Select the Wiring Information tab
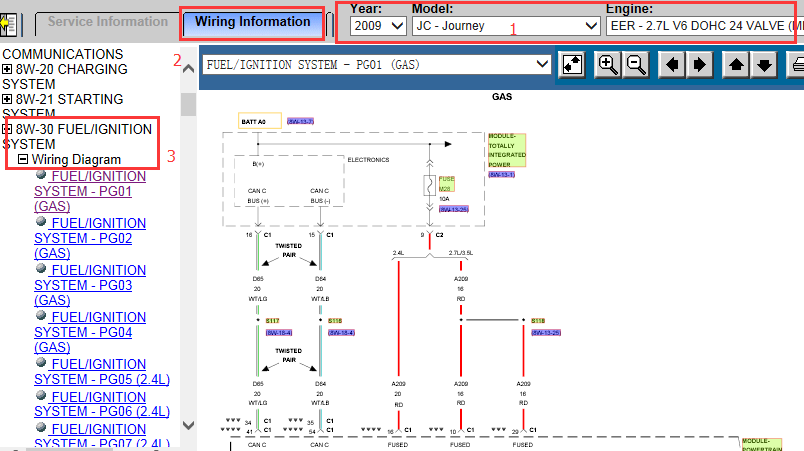804x451 pixels. 252,22
